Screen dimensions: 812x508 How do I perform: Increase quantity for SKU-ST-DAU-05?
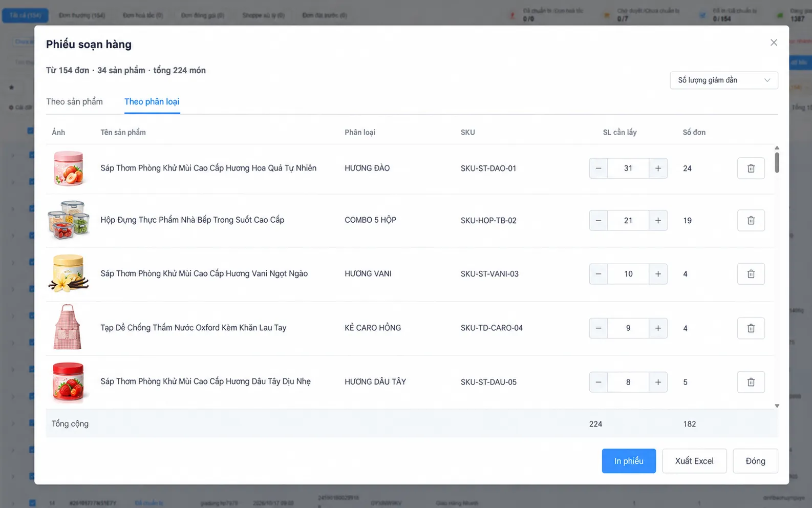(658, 382)
